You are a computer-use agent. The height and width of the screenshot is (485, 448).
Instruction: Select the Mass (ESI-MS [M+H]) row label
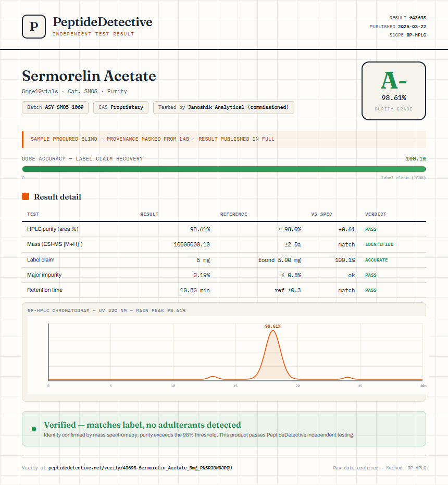coord(55,244)
